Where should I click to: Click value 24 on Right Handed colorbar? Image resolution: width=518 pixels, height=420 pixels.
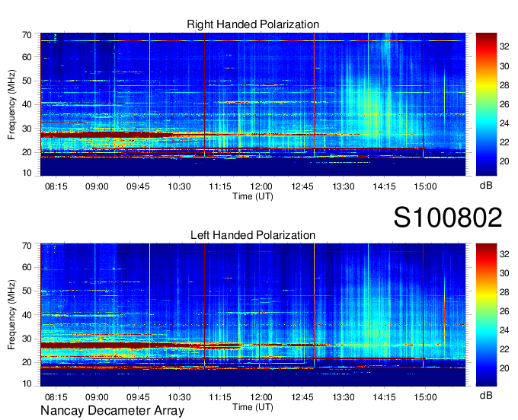(x=504, y=123)
